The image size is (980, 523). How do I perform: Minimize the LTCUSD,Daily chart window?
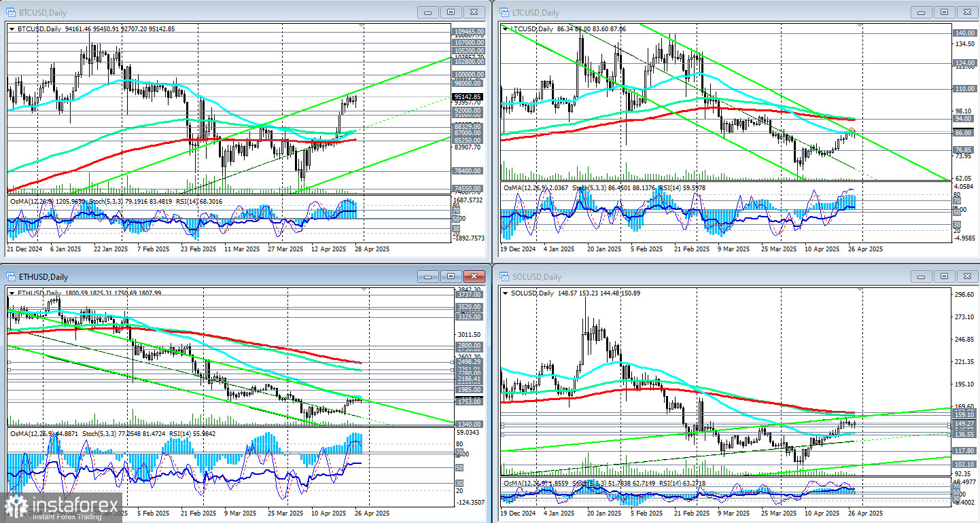(920, 12)
